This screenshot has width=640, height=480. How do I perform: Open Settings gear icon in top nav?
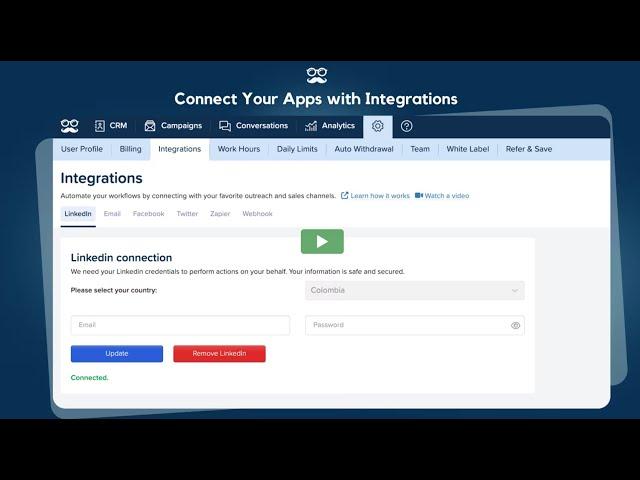tap(378, 126)
